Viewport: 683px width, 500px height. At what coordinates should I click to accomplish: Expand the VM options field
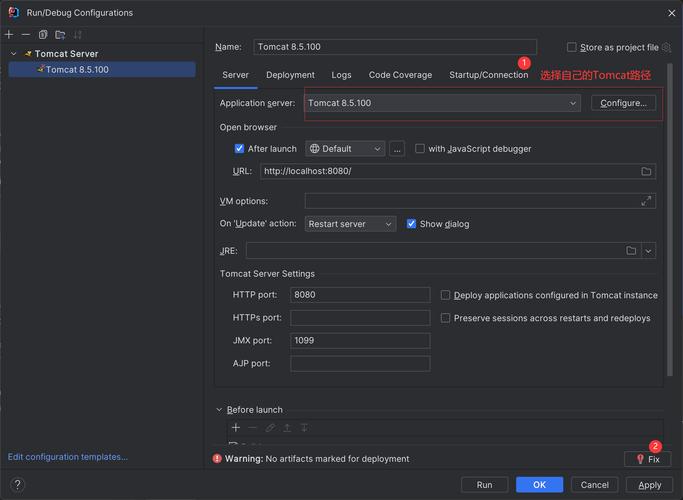646,201
